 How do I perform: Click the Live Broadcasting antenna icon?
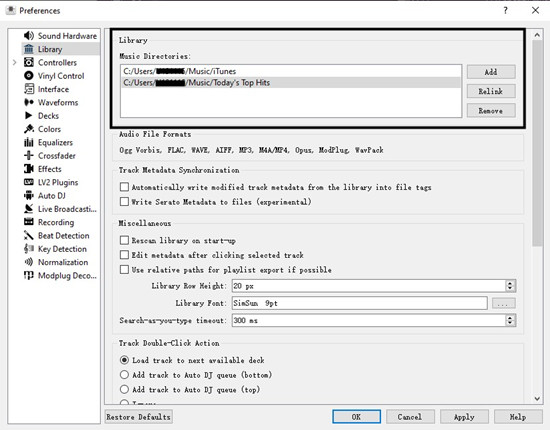29,209
